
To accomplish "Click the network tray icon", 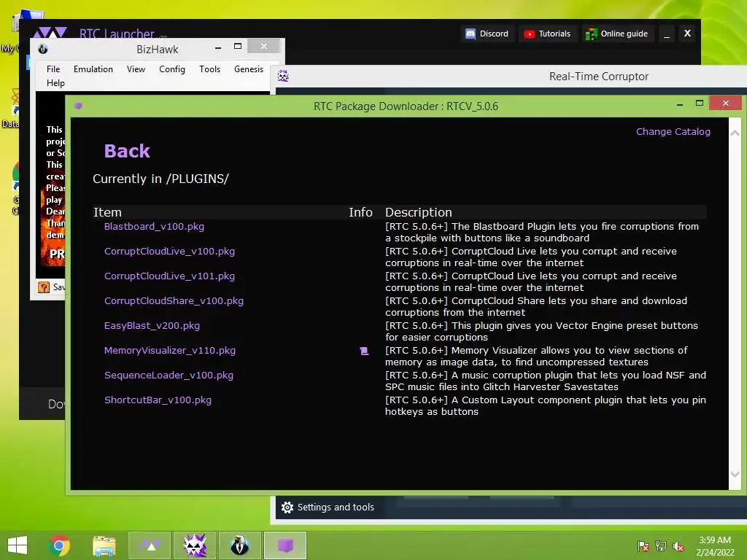I will pyautogui.click(x=661, y=545).
